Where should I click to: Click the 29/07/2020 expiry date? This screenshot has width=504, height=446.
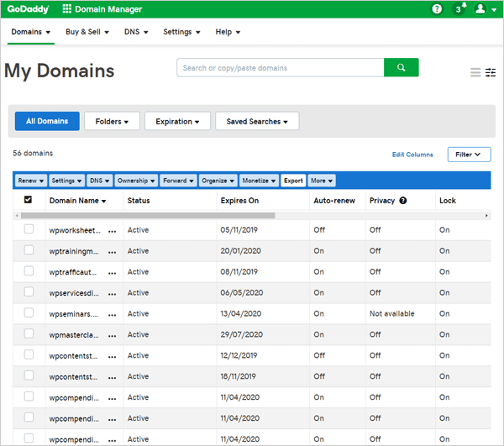(x=241, y=334)
